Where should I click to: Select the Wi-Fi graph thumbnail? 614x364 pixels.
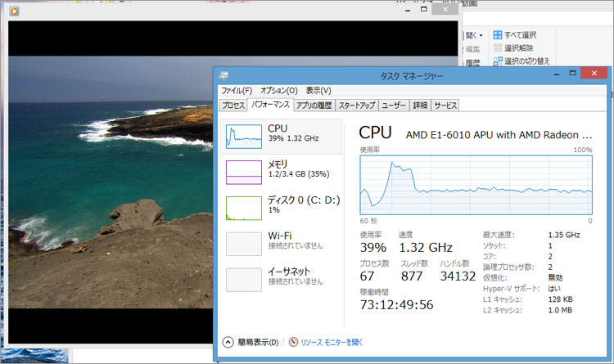(244, 244)
